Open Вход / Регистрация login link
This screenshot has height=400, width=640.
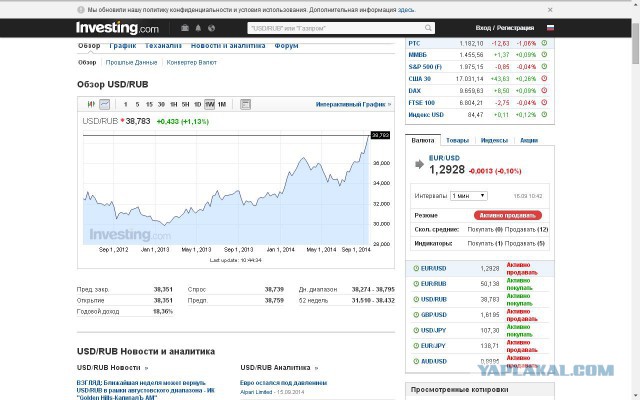[x=504, y=28]
